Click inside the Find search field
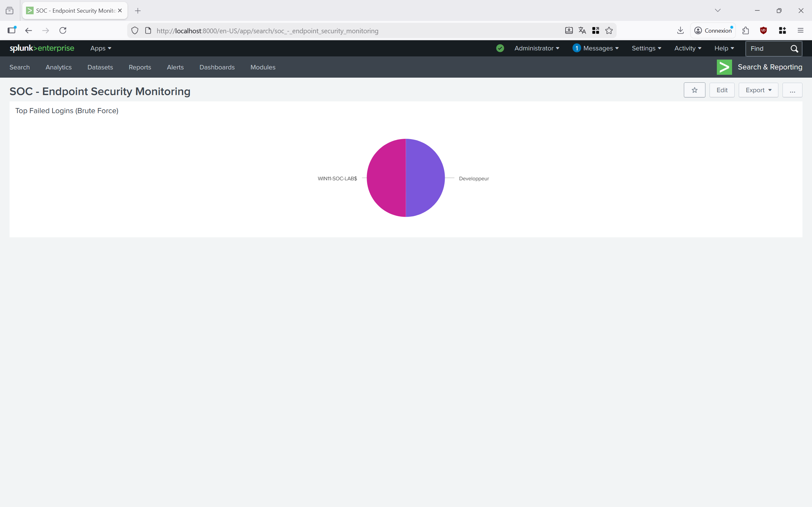 coord(767,48)
